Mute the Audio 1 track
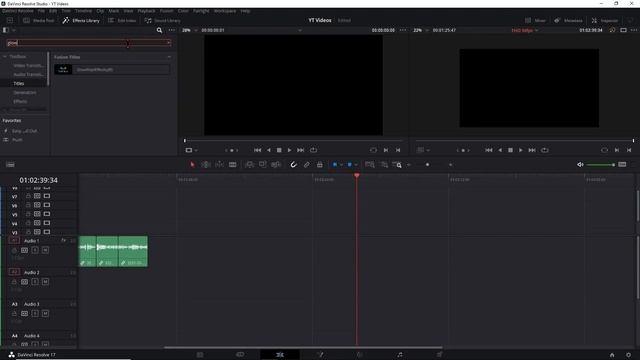Screen dimensions: 640x360 coord(45,250)
